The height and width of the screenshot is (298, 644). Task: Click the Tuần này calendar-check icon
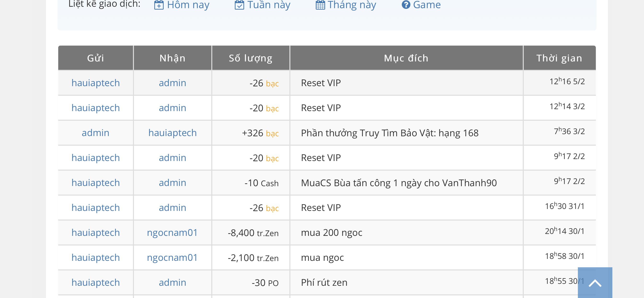tap(239, 5)
